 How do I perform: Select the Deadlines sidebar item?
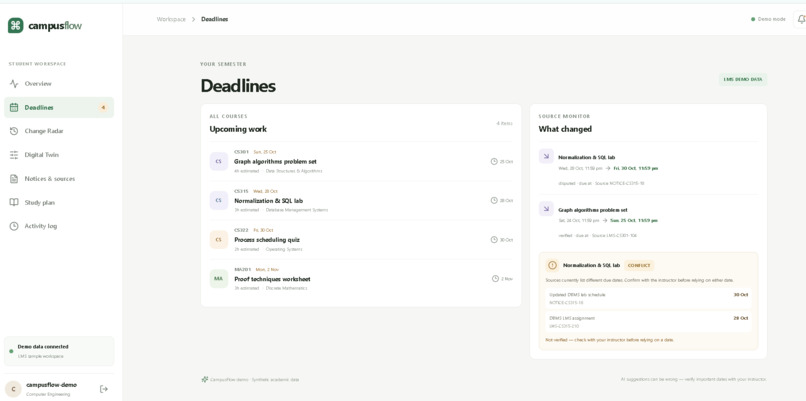click(59, 107)
